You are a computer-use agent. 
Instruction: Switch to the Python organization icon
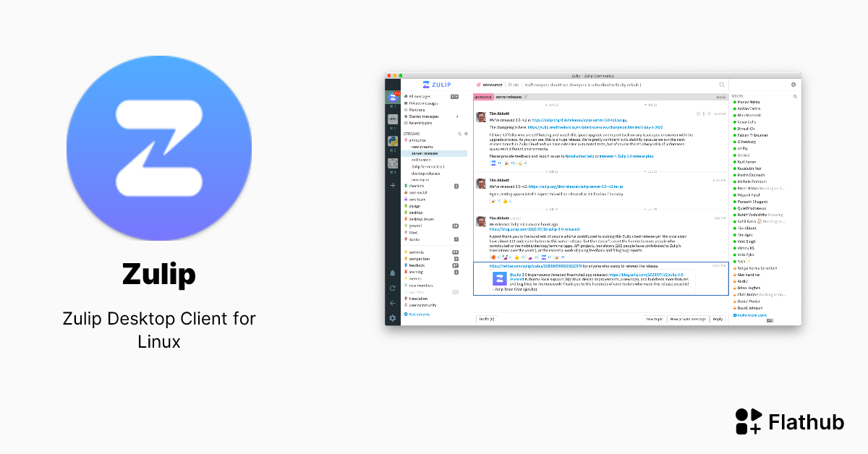[x=393, y=141]
